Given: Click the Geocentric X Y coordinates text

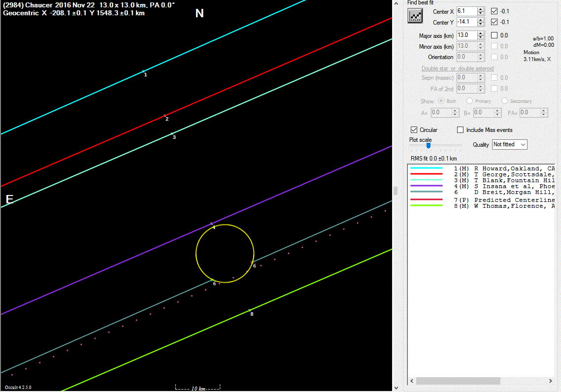Looking at the screenshot, I should 74,13.
